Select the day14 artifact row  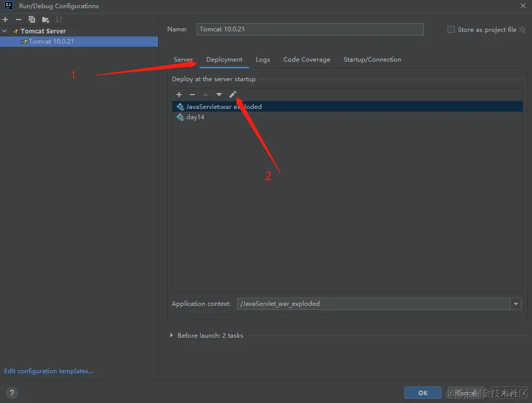[x=347, y=117]
